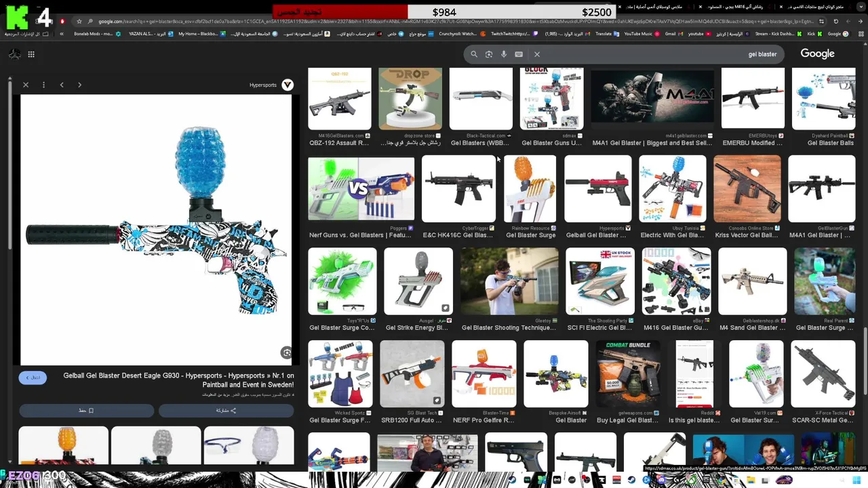Open the EMERBU Modified image result

pyautogui.click(x=753, y=99)
